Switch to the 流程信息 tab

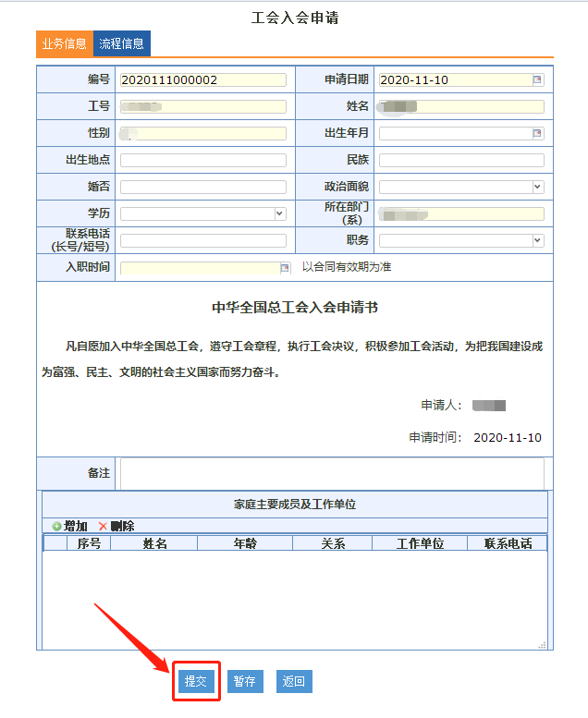122,44
